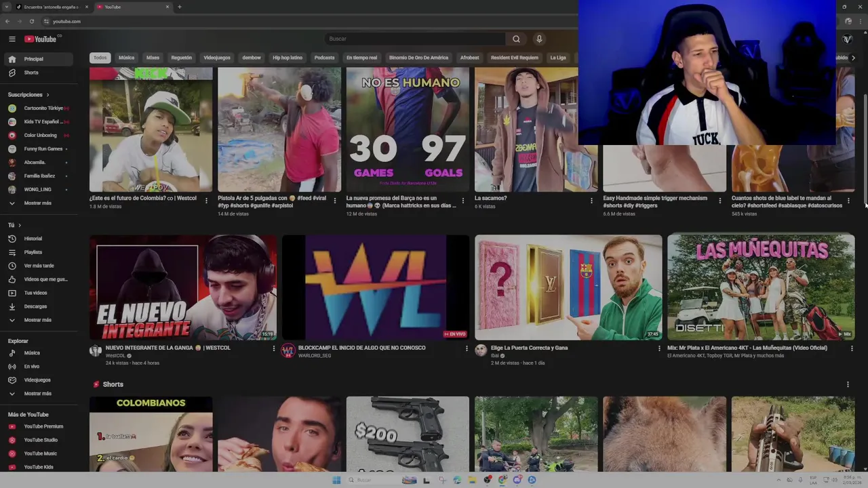The width and height of the screenshot is (868, 488).
Task: Open options menu for Pistola Ar short
Action: 334,201
